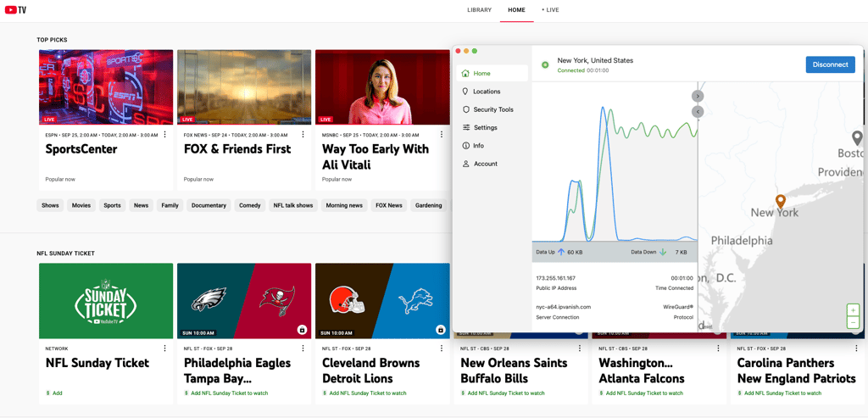Open Way Too Early With Ali Vitali thumbnail
Image resolution: width=868 pixels, height=418 pixels.
(x=382, y=87)
